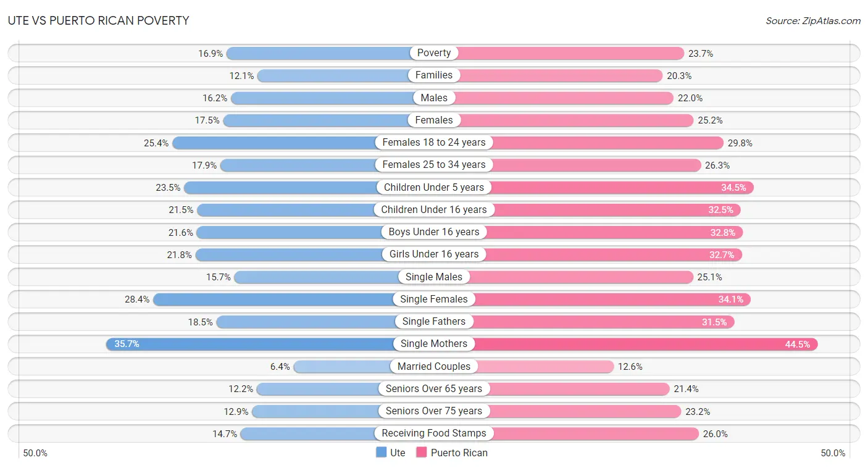This screenshot has height=468, width=868.
Task: Select the Seniors Over 75 years label
Action: click(434, 411)
